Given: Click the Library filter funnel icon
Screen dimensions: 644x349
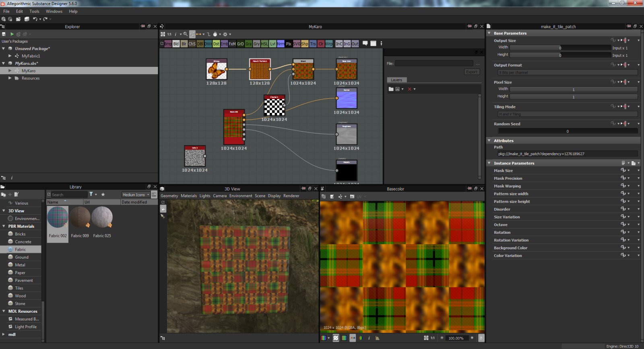Looking at the screenshot, I should pyautogui.click(x=91, y=194).
